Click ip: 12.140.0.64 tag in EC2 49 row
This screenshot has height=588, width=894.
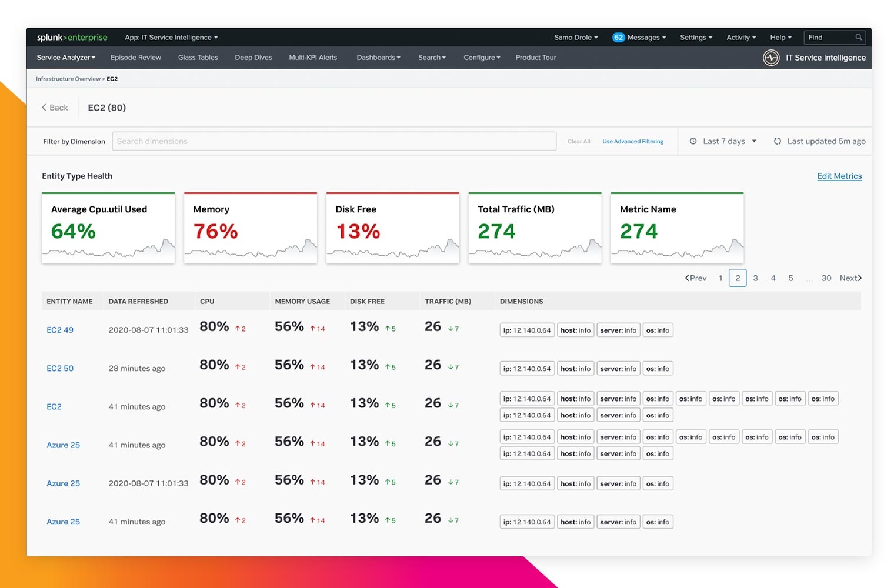tap(527, 330)
